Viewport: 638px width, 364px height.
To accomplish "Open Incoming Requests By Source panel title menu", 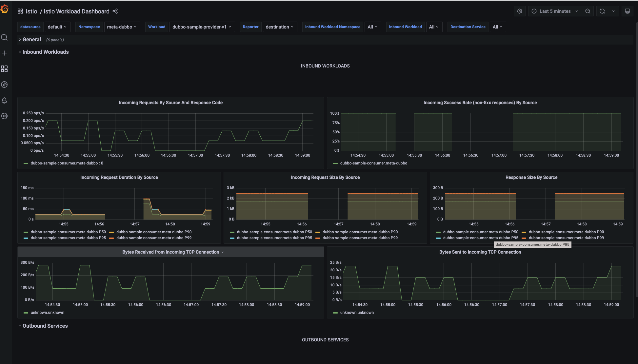I will (x=170, y=103).
